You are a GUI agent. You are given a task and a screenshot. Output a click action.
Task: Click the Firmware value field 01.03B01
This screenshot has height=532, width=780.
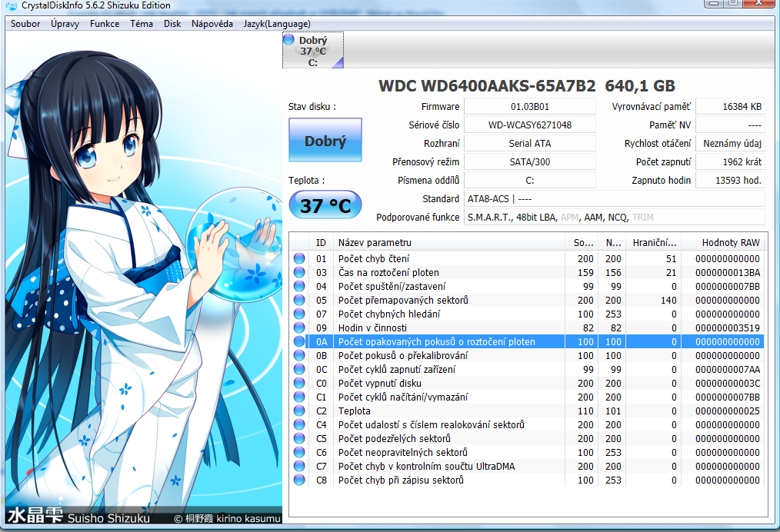pyautogui.click(x=530, y=106)
